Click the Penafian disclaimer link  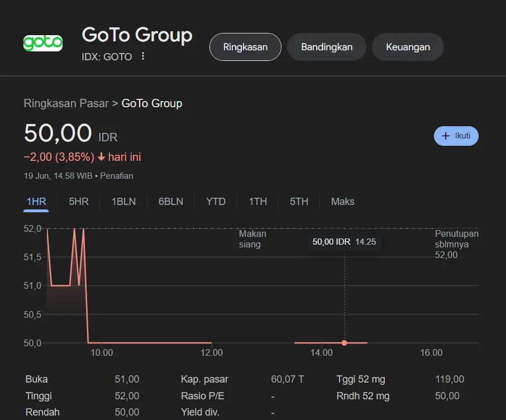tap(117, 176)
